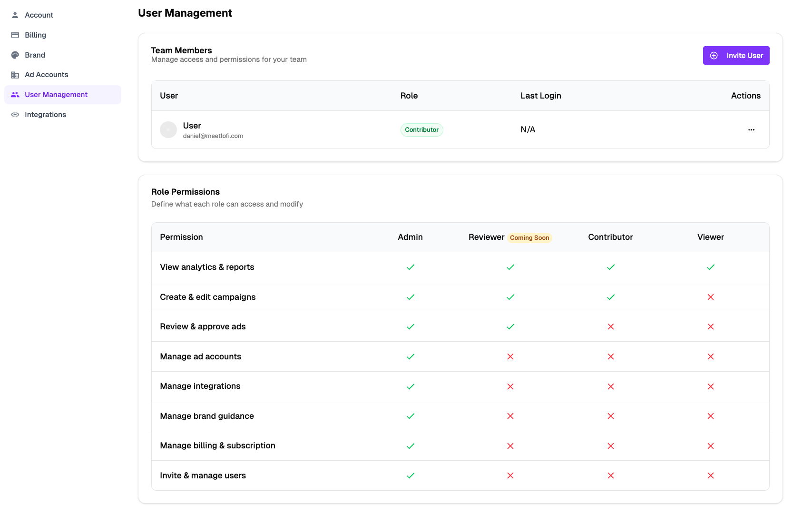Click the Contributor role badge
The image size is (812, 525).
(421, 129)
